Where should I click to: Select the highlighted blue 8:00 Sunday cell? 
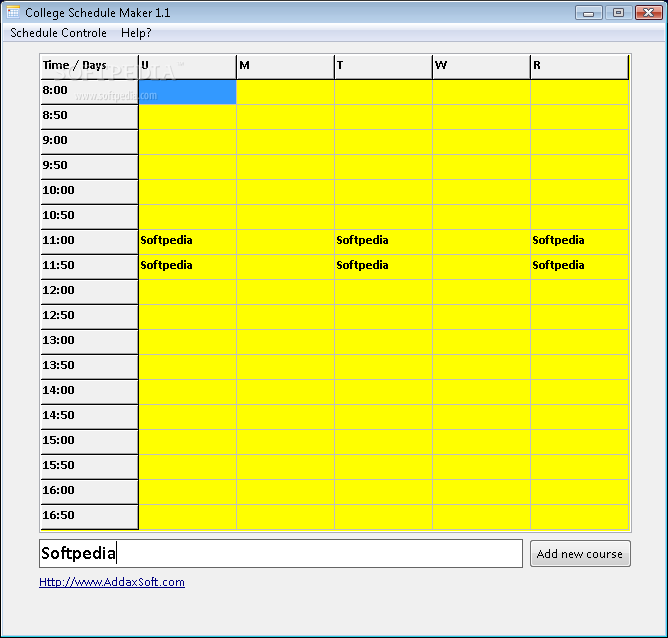(187, 92)
